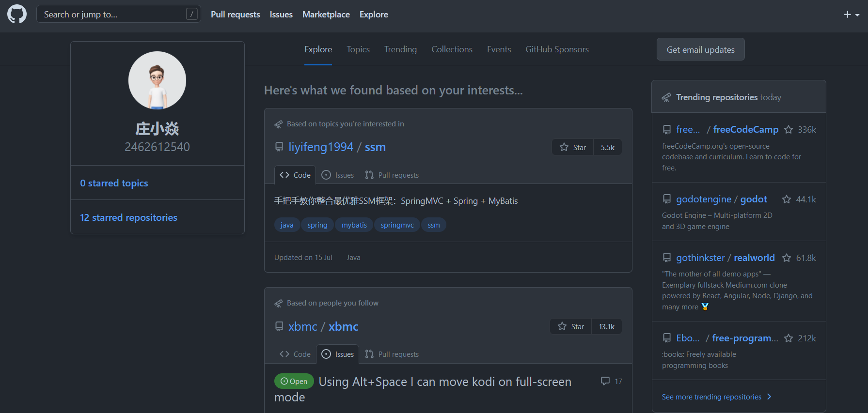Click the star icon beside 336k
This screenshot has width=868, height=413.
coord(789,129)
